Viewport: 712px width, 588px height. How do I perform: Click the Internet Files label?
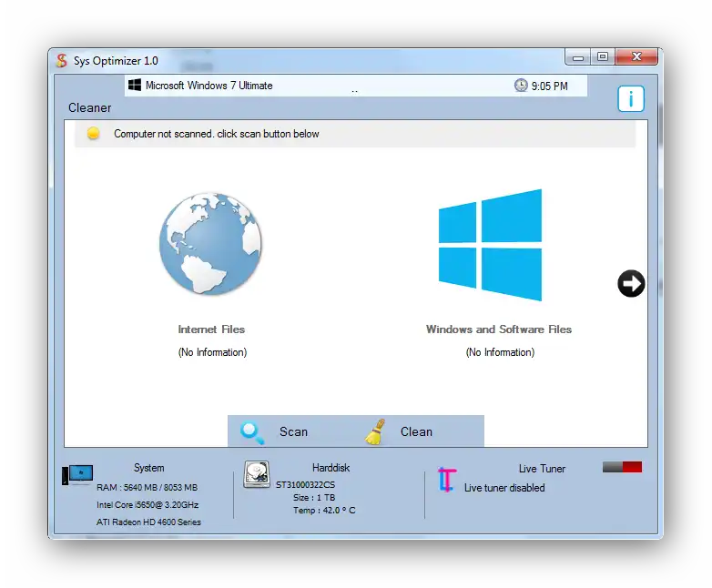[211, 329]
